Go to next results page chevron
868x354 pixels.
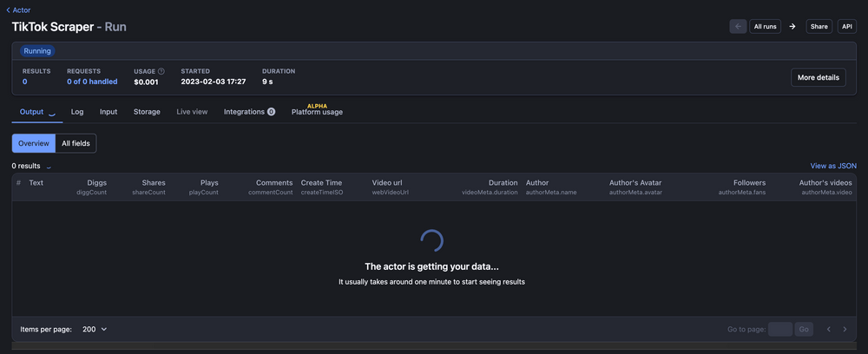(x=845, y=330)
